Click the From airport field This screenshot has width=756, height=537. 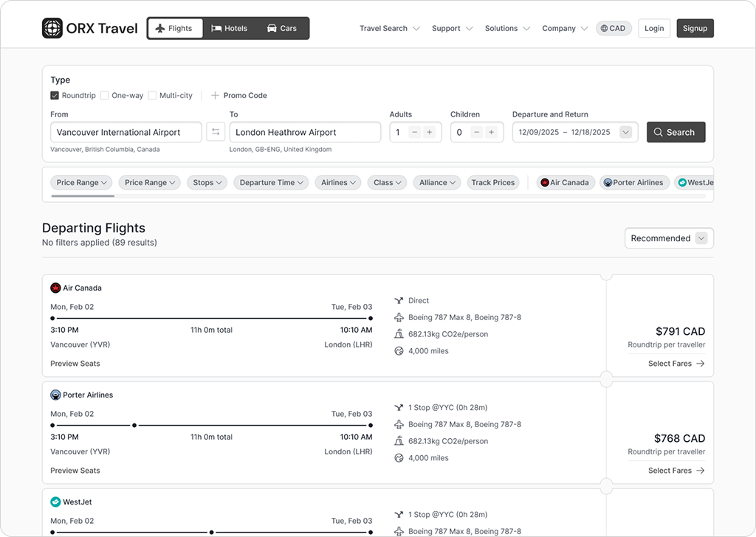(x=126, y=132)
